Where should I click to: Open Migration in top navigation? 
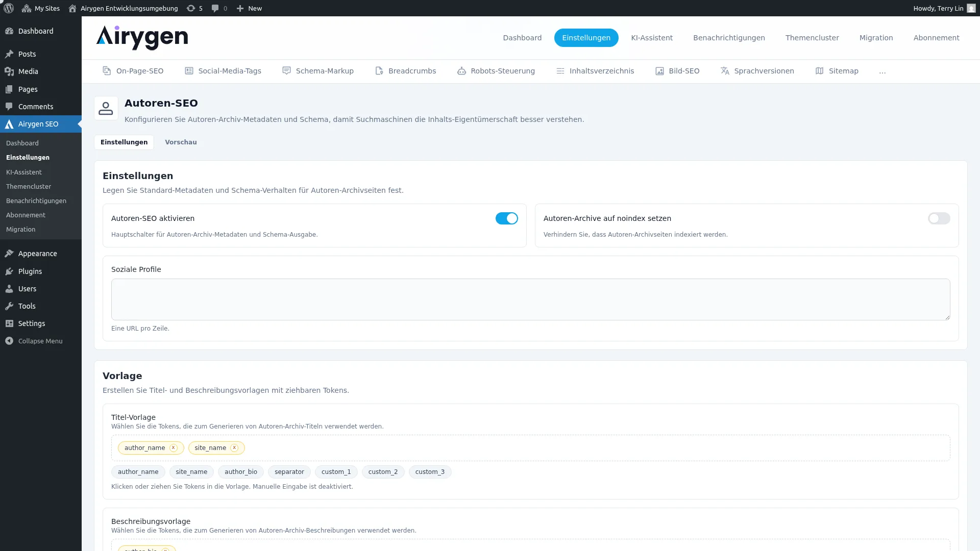tap(876, 38)
